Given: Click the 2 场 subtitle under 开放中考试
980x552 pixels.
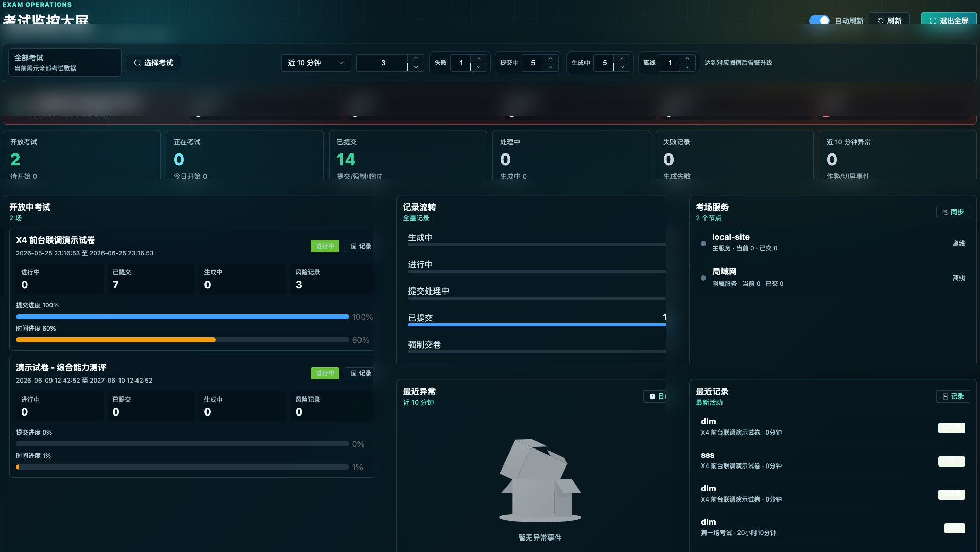Looking at the screenshot, I should [x=15, y=218].
